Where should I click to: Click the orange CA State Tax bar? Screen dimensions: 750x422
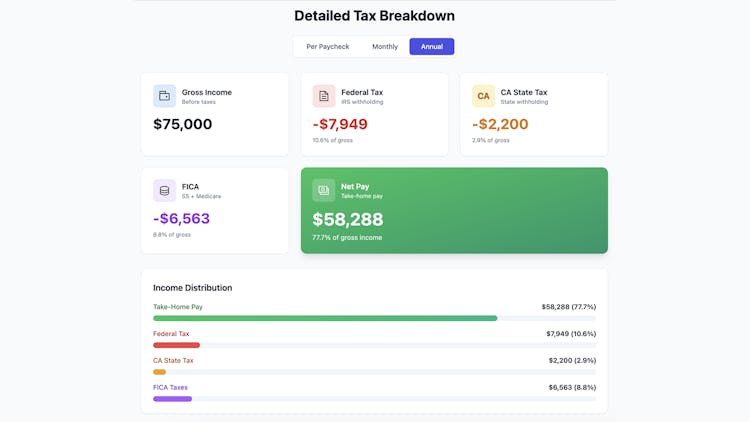coord(160,372)
